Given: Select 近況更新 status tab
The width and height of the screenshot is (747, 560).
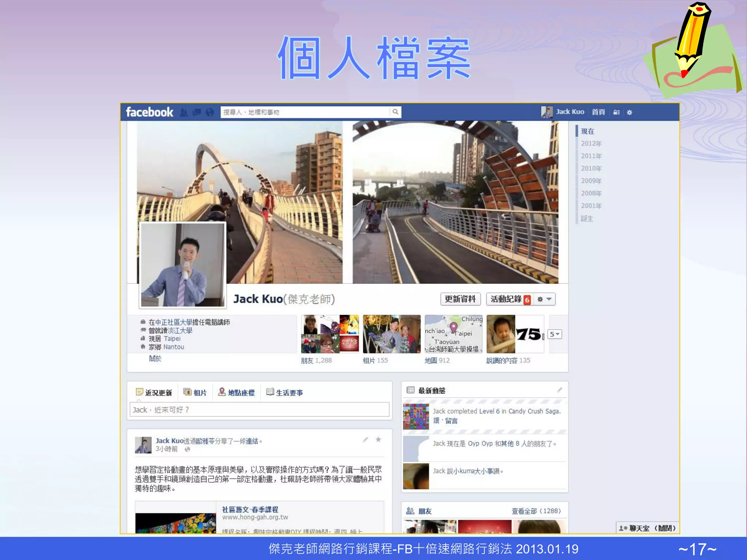Looking at the screenshot, I should 154,393.
